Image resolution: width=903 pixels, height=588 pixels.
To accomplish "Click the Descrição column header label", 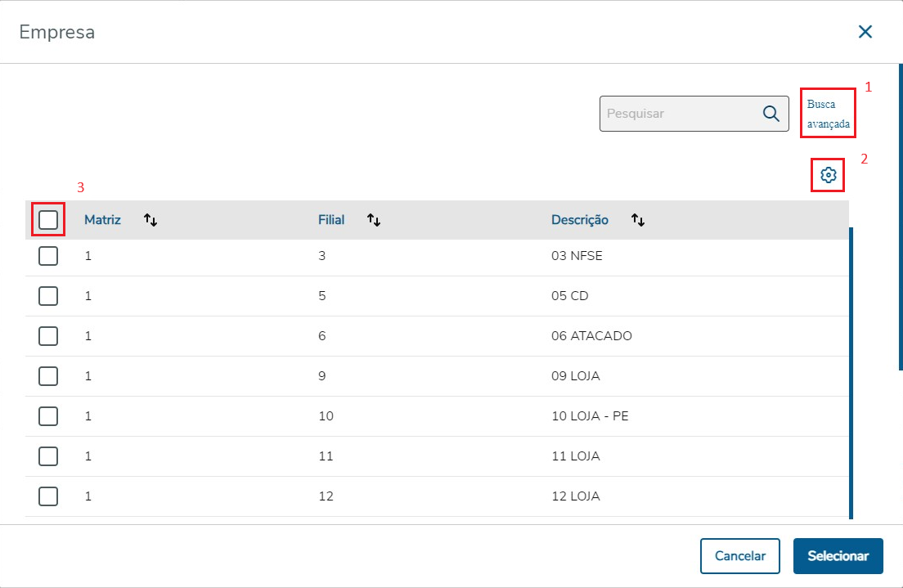I will tap(580, 220).
